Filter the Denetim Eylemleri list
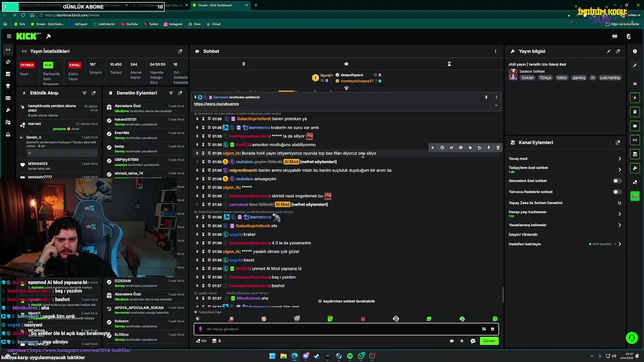The height and width of the screenshot is (362, 644). [x=171, y=93]
